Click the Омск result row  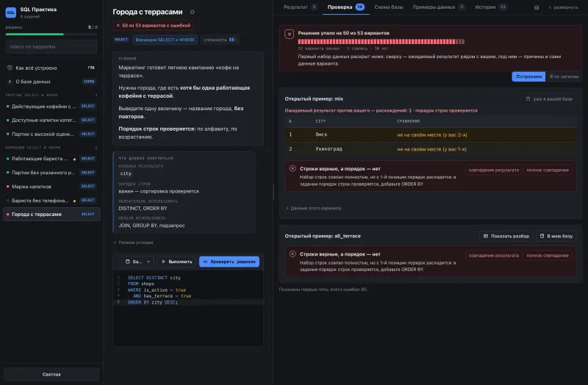[430, 134]
